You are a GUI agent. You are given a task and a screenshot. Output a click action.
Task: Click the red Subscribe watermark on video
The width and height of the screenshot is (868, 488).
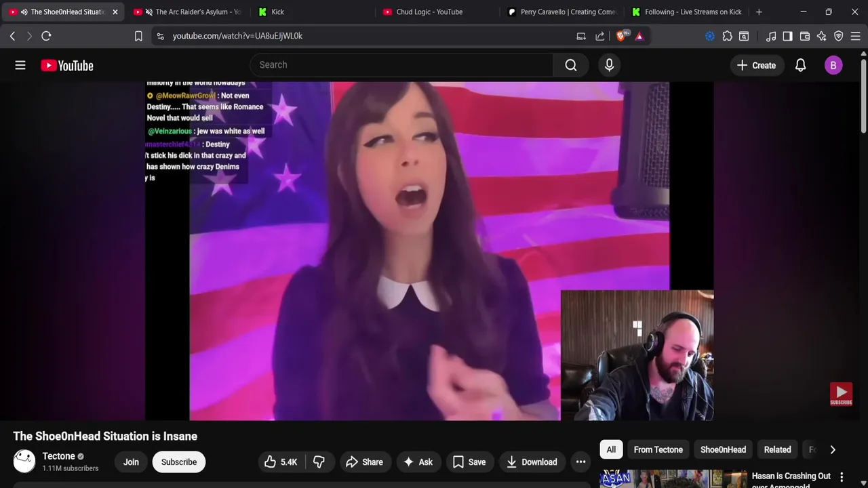coord(841,394)
